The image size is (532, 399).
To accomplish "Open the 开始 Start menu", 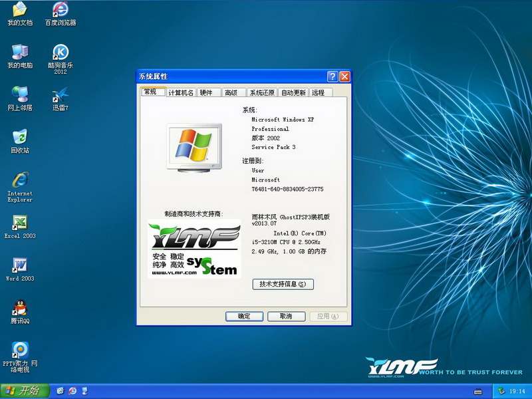I will tap(25, 391).
